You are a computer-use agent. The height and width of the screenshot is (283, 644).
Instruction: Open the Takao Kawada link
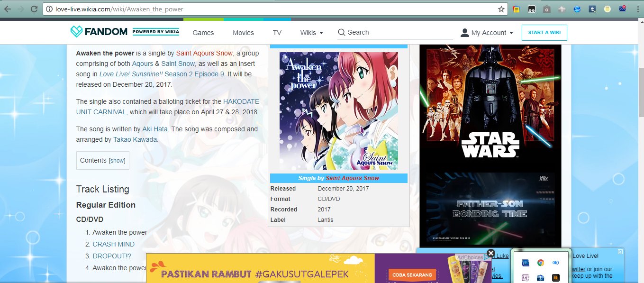pos(135,140)
